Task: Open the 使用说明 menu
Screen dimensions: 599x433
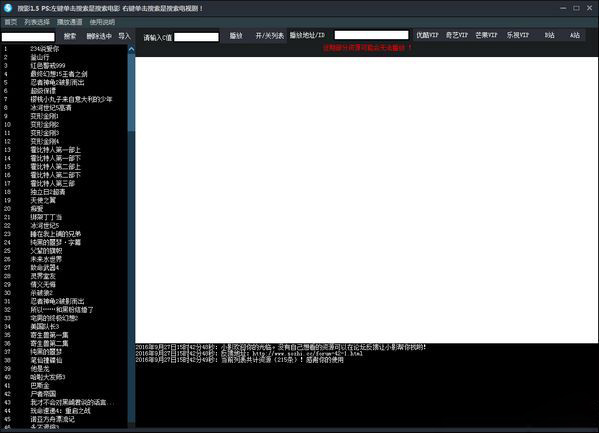Action: (x=102, y=22)
